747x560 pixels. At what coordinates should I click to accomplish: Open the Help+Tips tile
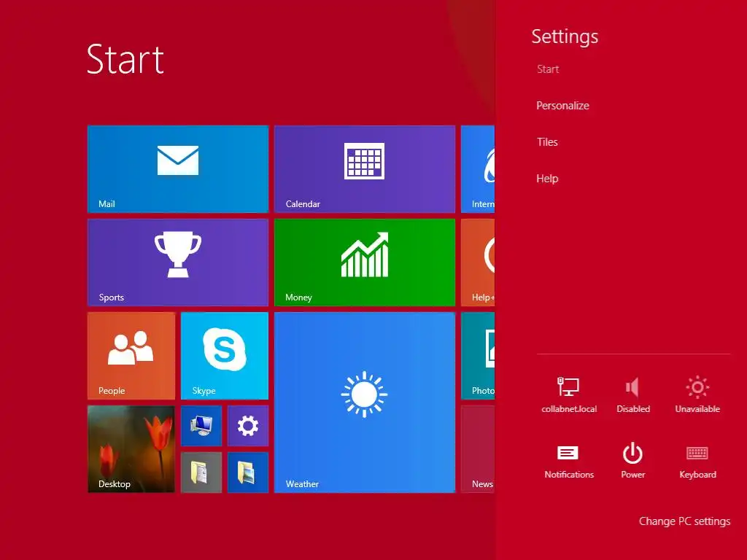(478, 262)
